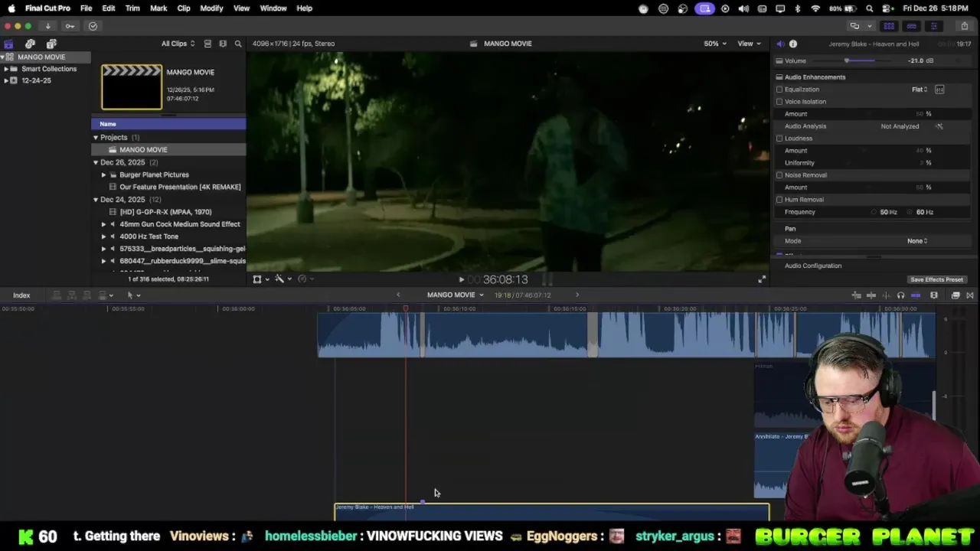
Task: Toggle timeline snapping icon
Action: tap(916, 295)
